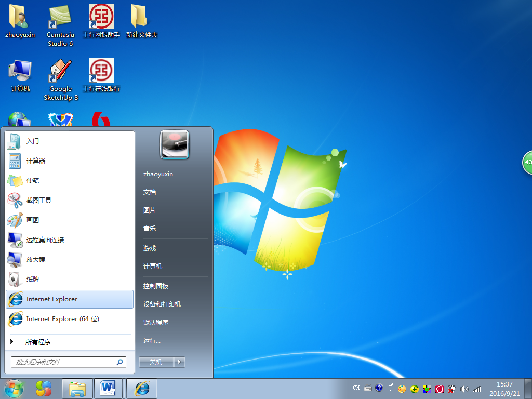
Task: Click the network signal bars icon
Action: click(x=477, y=389)
